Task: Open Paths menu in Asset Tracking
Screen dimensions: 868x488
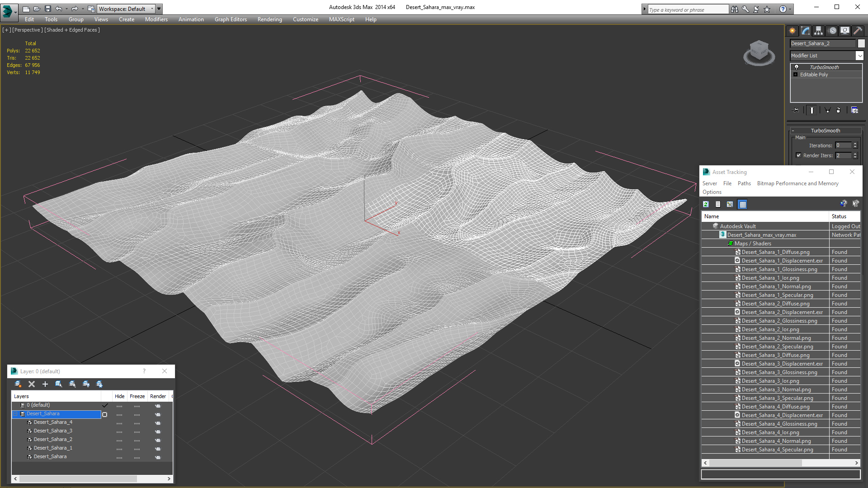Action: coord(744,183)
